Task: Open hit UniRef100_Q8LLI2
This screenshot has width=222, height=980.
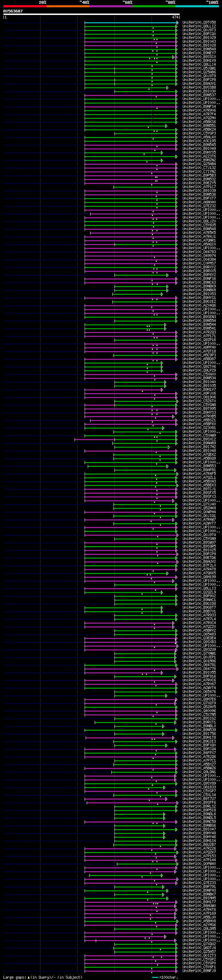Action: click(199, 26)
